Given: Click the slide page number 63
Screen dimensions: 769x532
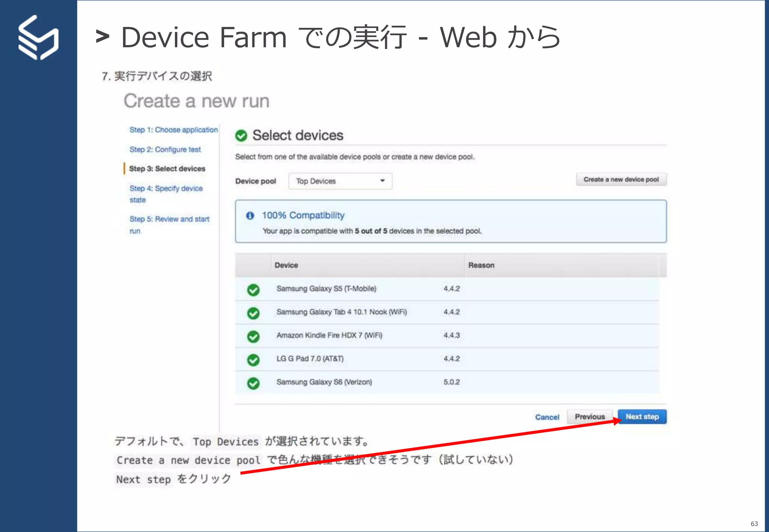Looking at the screenshot, I should pyautogui.click(x=754, y=524).
